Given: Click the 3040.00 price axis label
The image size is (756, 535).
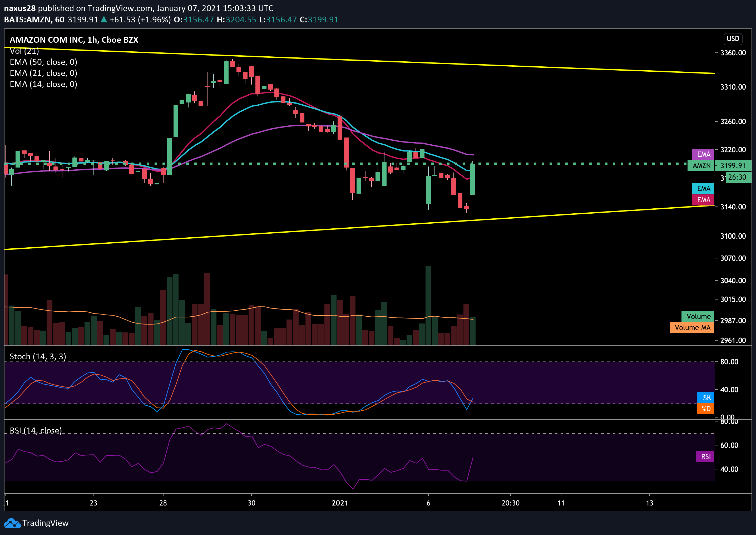Looking at the screenshot, I should tap(733, 281).
